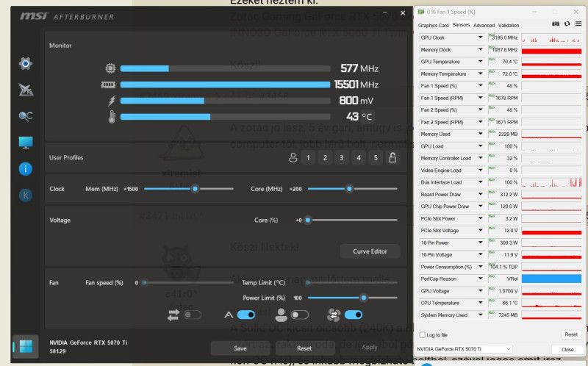The height and width of the screenshot is (366, 588).
Task: Click the link arrows sync icon
Action: (173, 315)
